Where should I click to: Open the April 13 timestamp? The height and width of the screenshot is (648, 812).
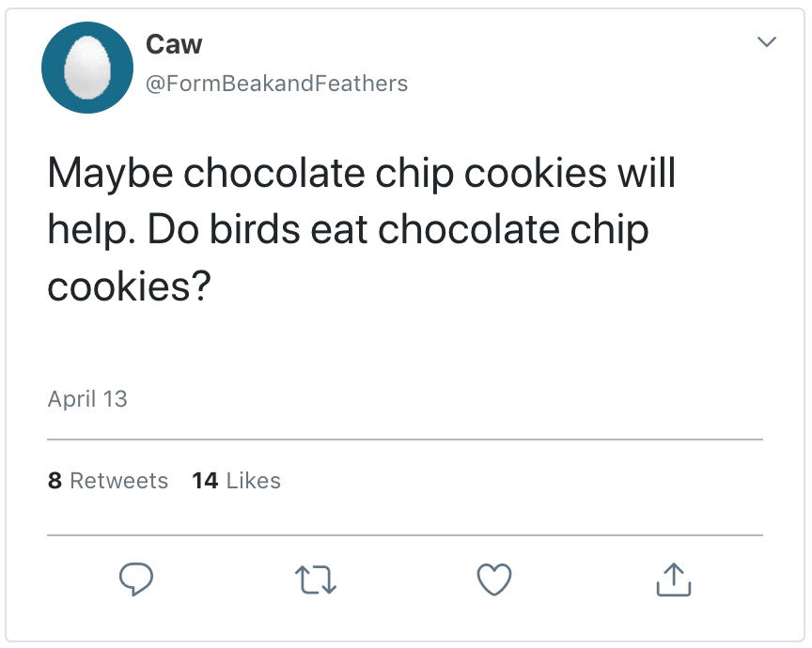pyautogui.click(x=87, y=398)
